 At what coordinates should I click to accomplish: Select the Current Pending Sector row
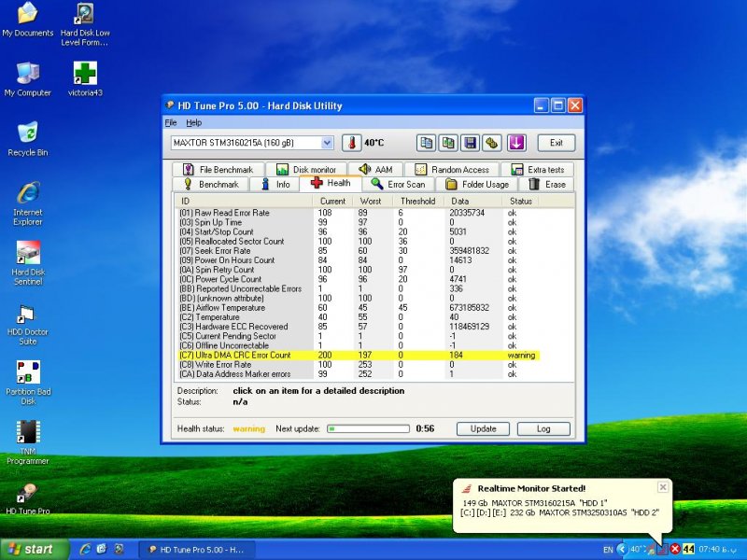pos(359,336)
